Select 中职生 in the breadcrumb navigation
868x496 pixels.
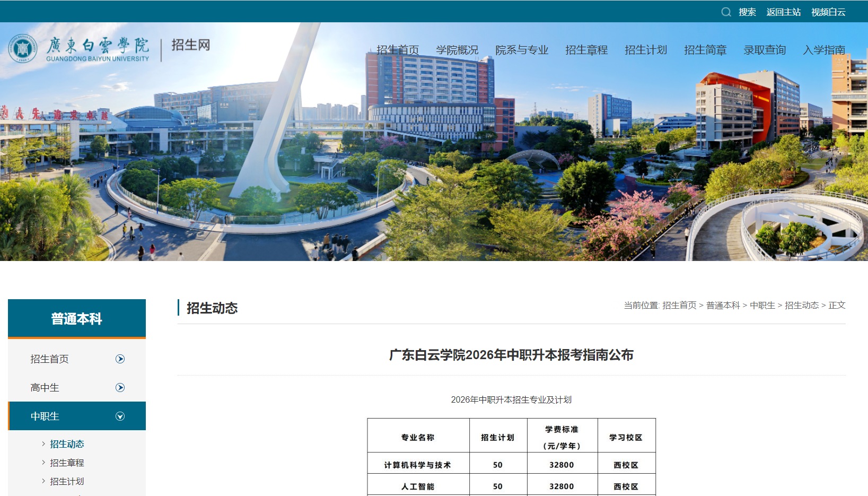(x=763, y=306)
